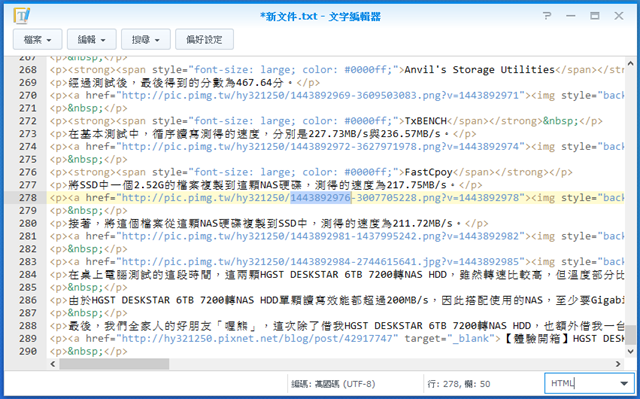Click the selected text 1443892976

[x=320, y=198]
